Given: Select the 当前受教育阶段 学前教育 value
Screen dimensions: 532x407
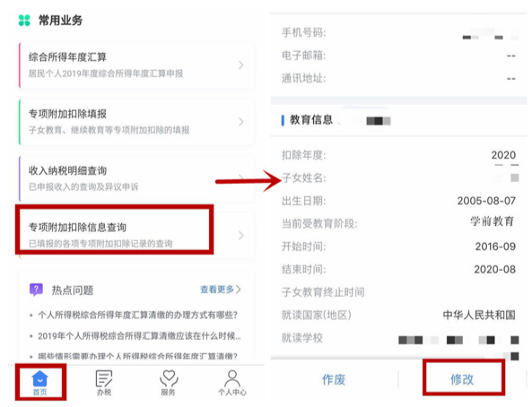Looking at the screenshot, I should [x=492, y=221].
